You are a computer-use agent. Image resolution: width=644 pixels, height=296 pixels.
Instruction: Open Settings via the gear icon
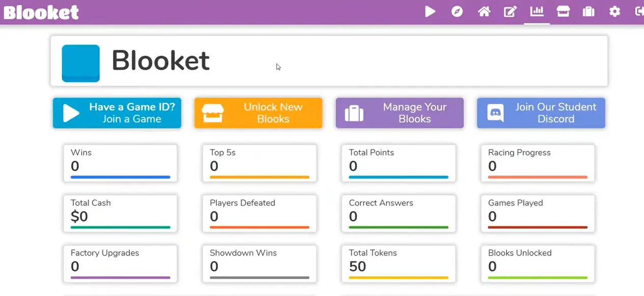[614, 11]
